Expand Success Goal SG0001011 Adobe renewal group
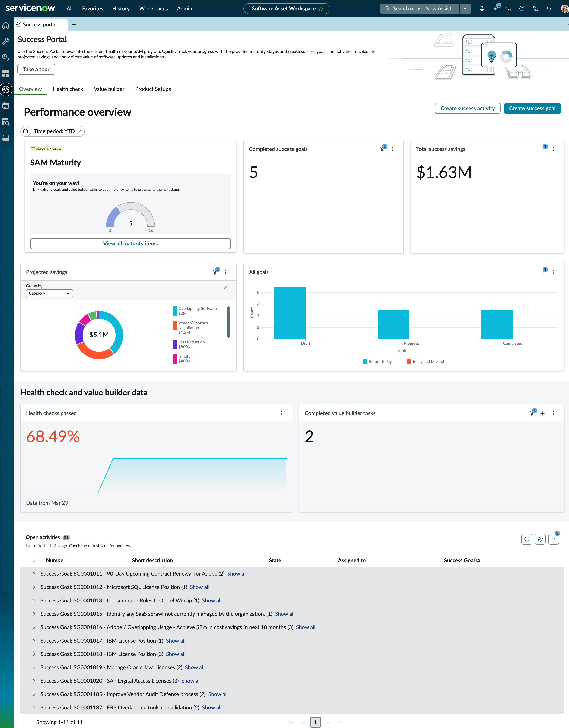569x728 pixels. [x=34, y=574]
